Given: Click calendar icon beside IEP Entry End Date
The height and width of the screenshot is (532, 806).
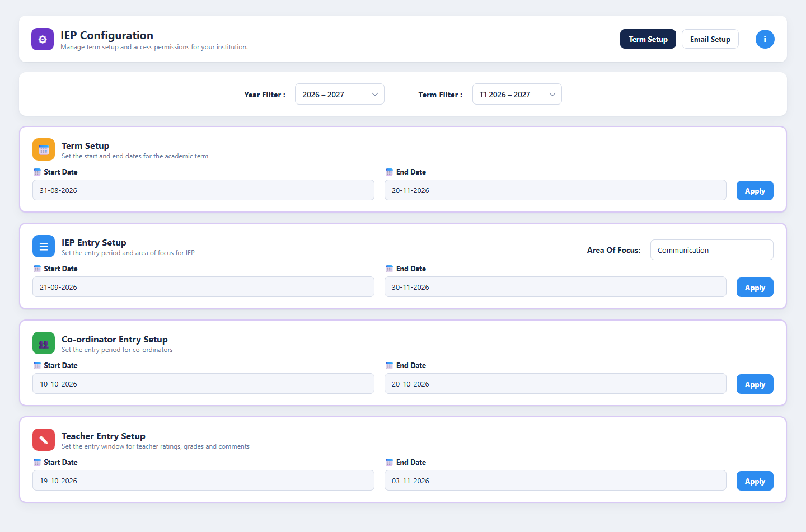Looking at the screenshot, I should pyautogui.click(x=389, y=269).
